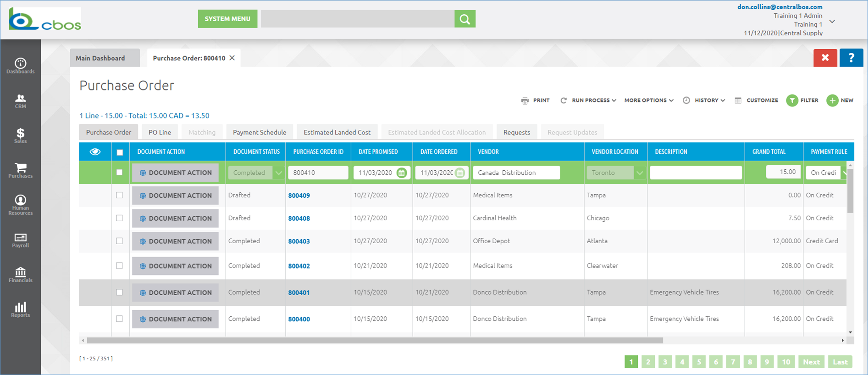Expand the History dropdown

coord(704,101)
